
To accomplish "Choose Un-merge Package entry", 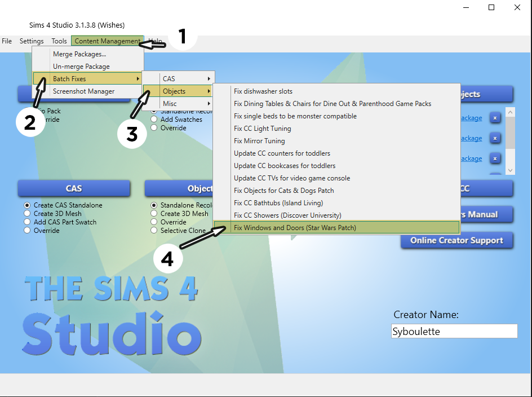I will (x=88, y=67).
